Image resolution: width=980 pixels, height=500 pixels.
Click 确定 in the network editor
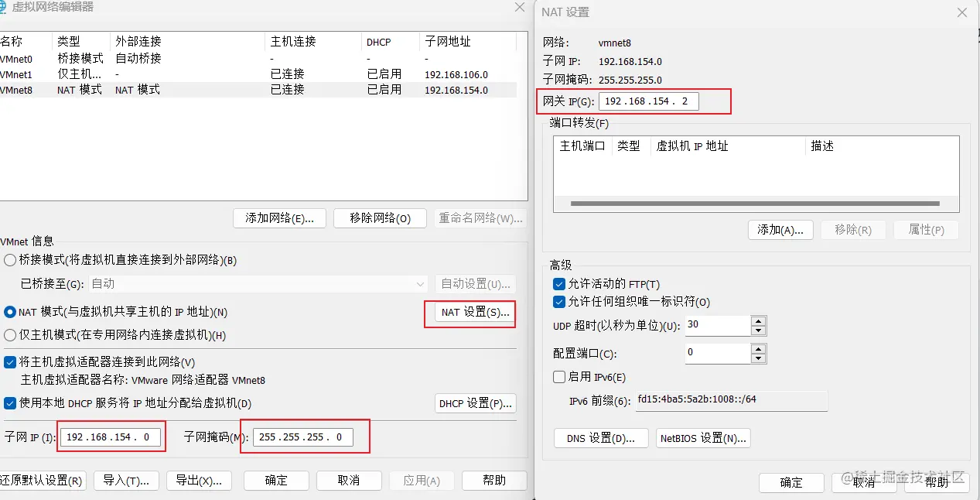(x=276, y=481)
